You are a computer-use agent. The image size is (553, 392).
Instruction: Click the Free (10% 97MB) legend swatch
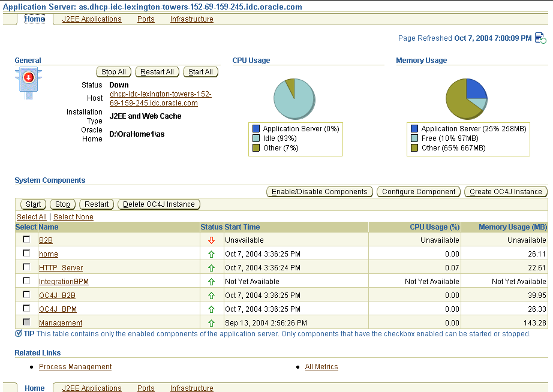tap(414, 138)
